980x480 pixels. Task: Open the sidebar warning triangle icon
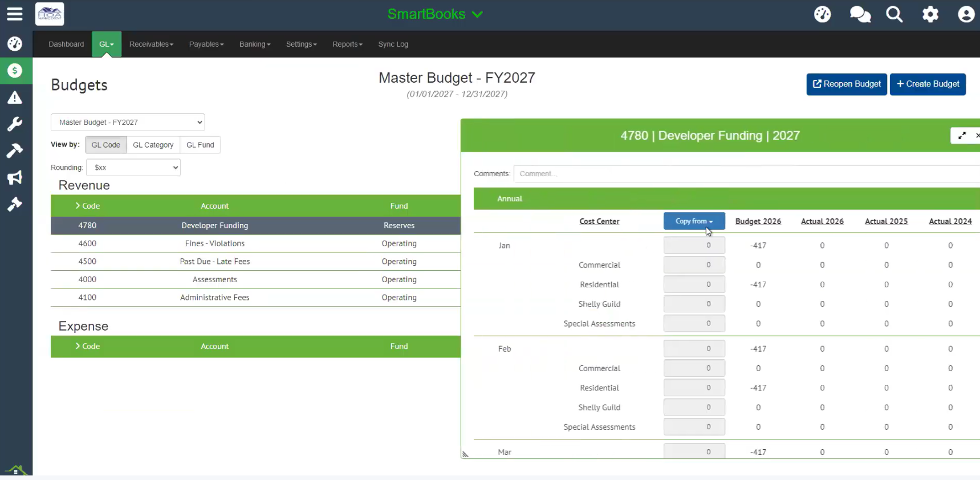[x=15, y=97]
